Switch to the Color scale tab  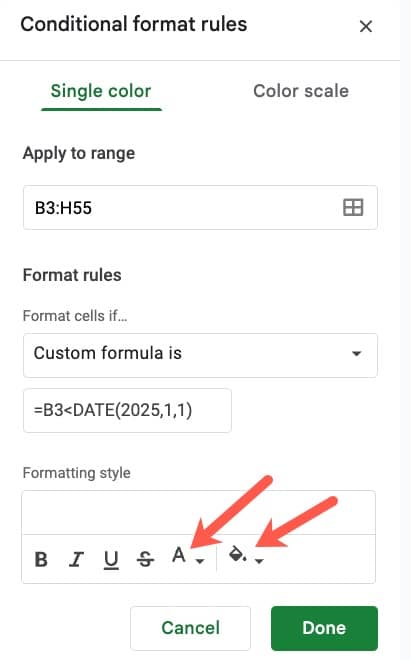tap(301, 91)
